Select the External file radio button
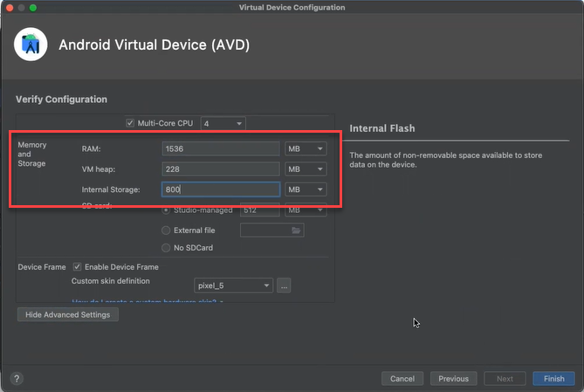The height and width of the screenshot is (392, 584). (x=167, y=230)
